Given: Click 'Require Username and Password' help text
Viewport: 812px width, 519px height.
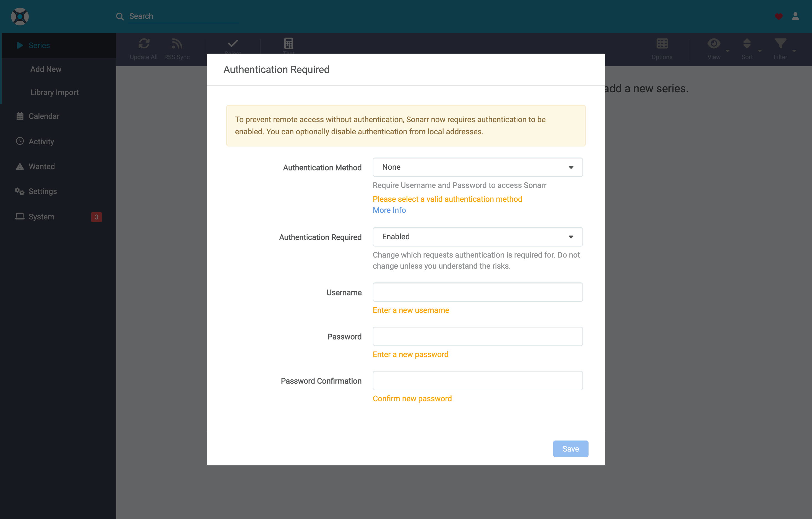Looking at the screenshot, I should [x=459, y=185].
